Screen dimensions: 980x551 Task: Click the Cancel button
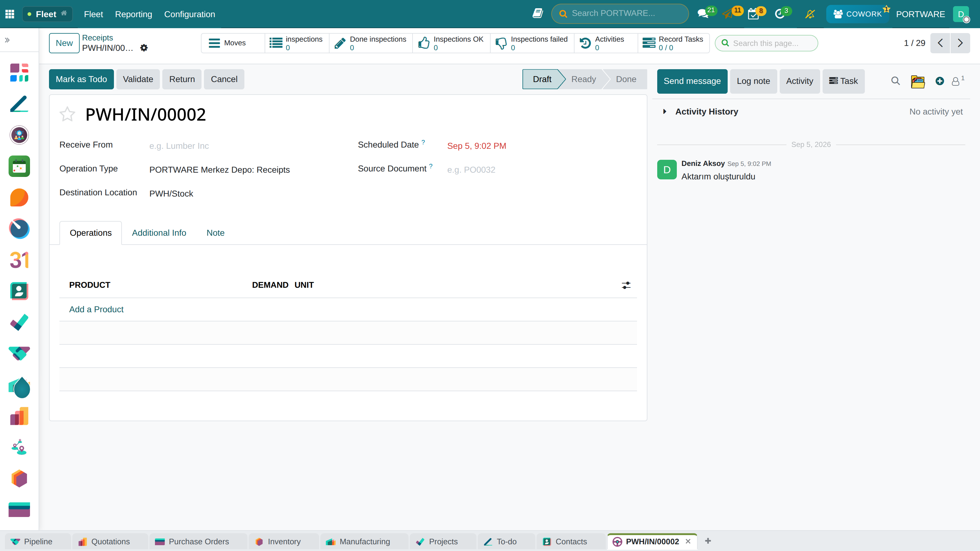coord(224,79)
